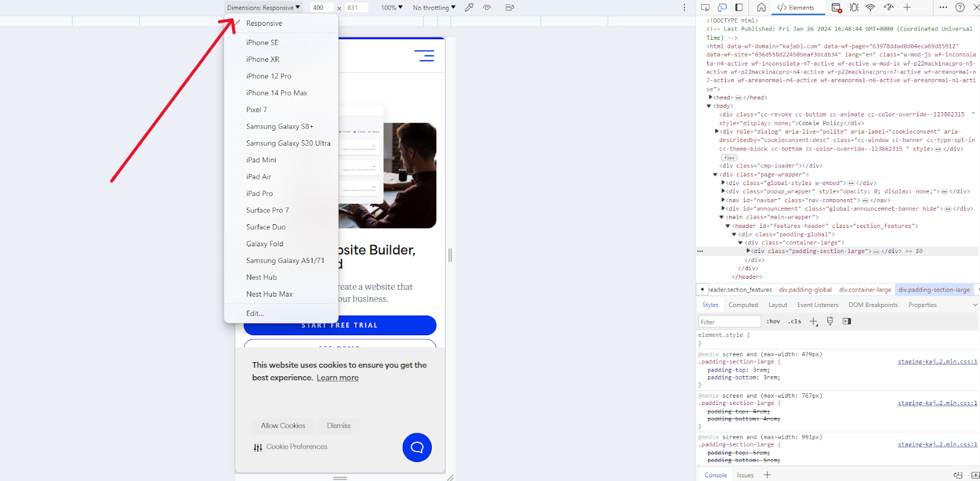Click the START FREE TRIAL button

[340, 325]
